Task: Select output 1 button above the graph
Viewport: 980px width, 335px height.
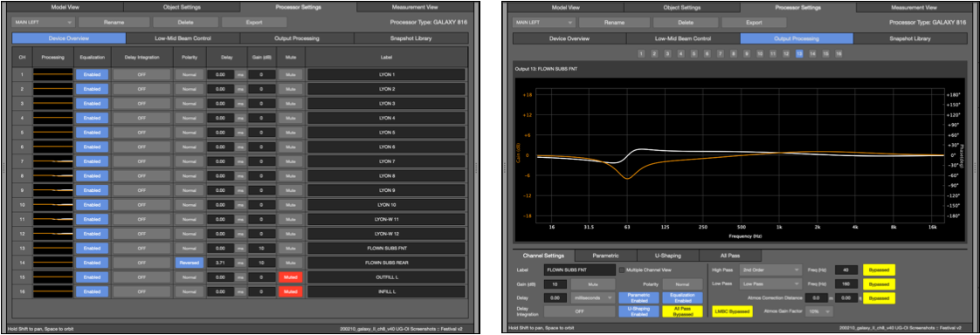Action: (x=641, y=54)
